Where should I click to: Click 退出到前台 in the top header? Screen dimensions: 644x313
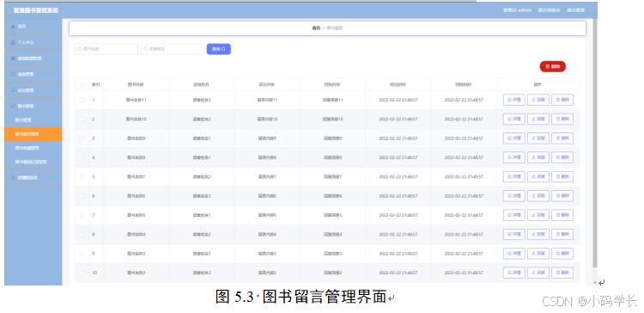point(550,10)
